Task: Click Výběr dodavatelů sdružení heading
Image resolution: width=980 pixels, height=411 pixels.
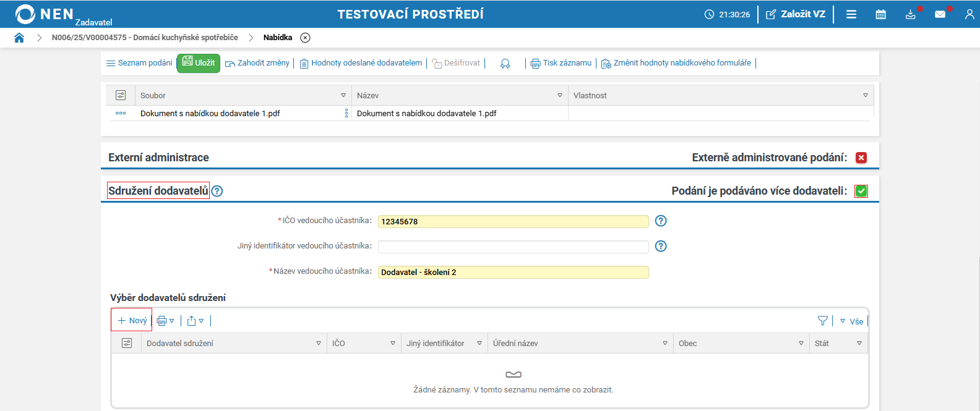Action: (168, 298)
